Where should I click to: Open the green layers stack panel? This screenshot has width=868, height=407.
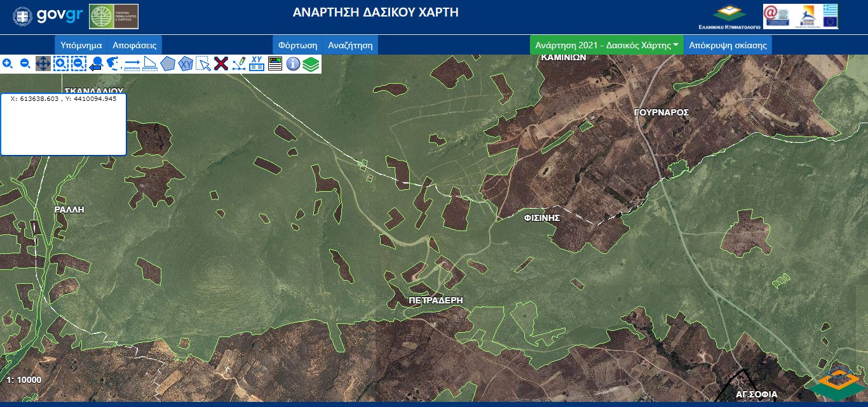point(311,63)
